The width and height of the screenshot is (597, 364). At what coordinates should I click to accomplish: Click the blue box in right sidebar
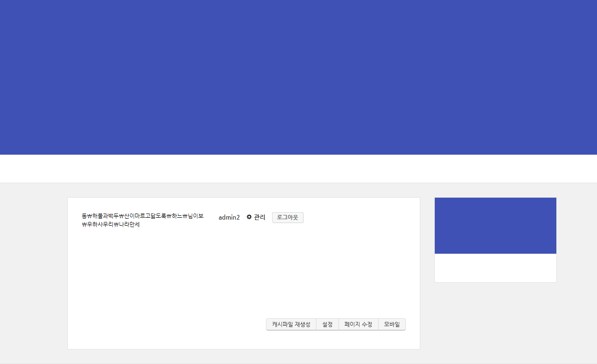point(495,226)
